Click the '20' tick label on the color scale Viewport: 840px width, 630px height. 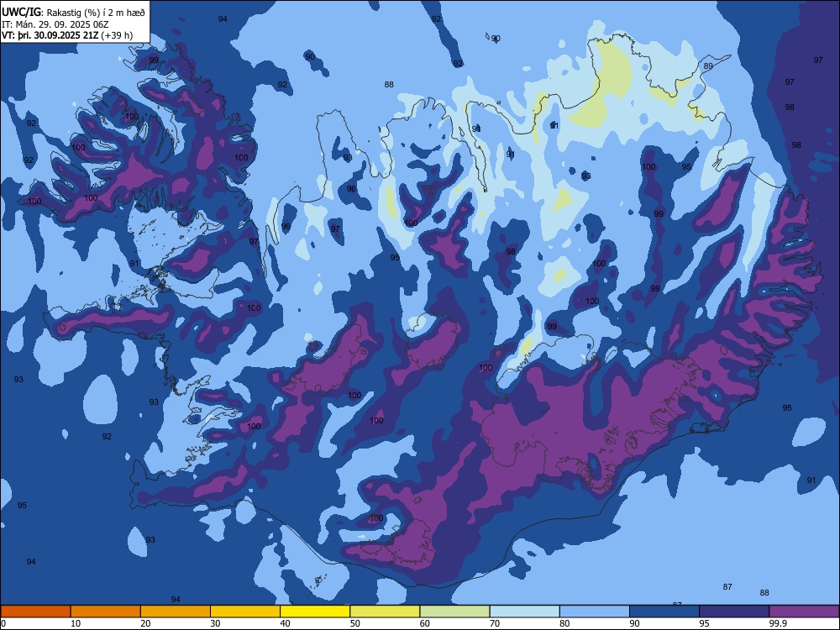[x=145, y=623]
